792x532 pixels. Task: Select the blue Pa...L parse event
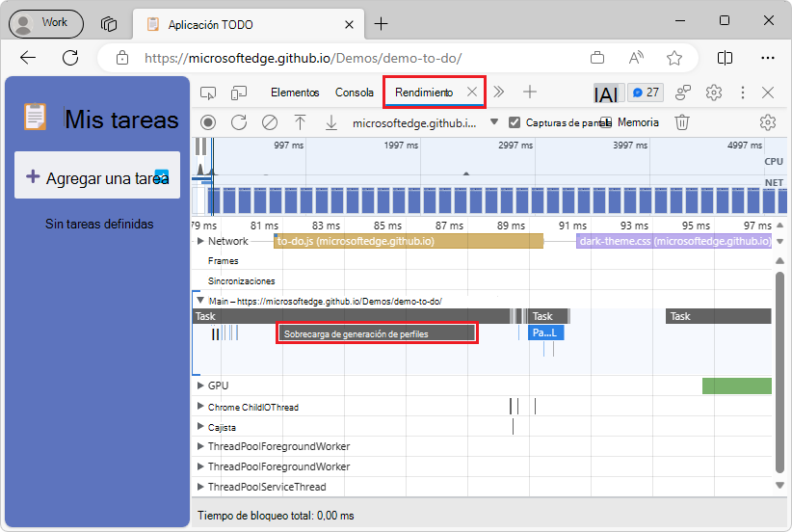click(x=545, y=332)
